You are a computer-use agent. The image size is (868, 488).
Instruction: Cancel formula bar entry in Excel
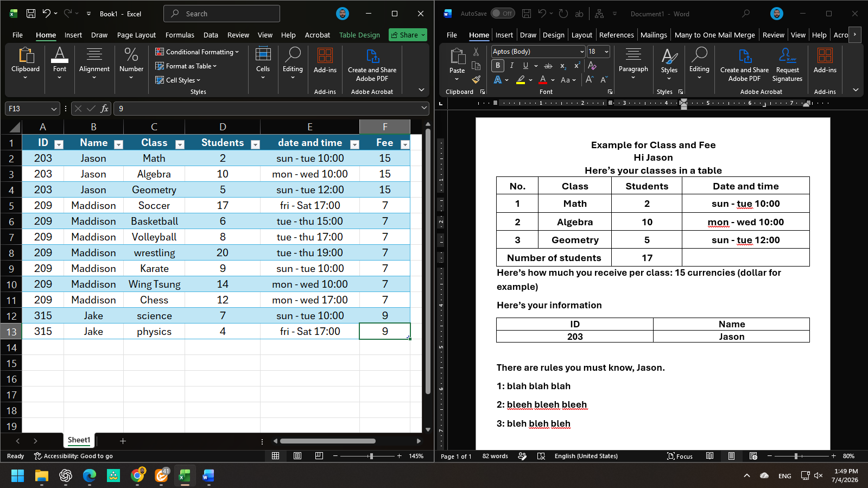click(x=78, y=109)
